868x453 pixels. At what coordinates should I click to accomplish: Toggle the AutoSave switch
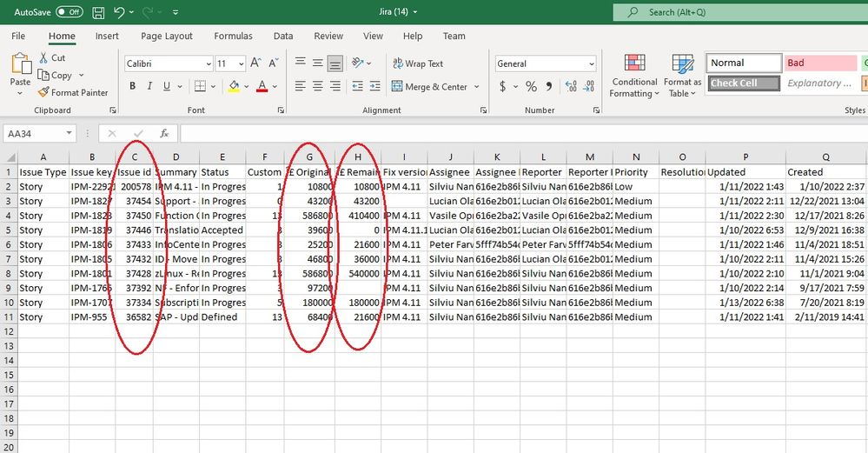coord(70,11)
